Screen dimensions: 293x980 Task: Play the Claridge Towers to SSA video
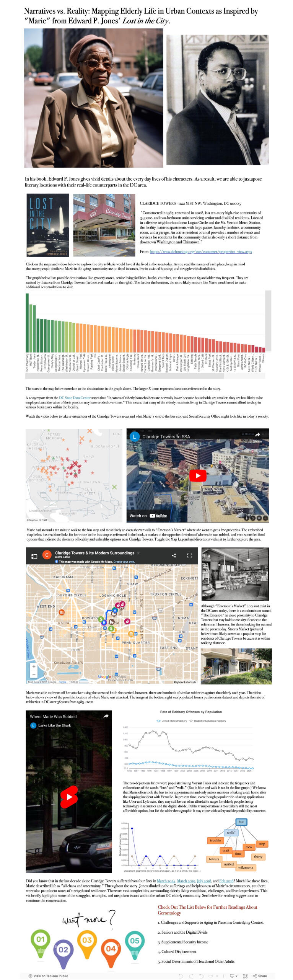(x=198, y=475)
